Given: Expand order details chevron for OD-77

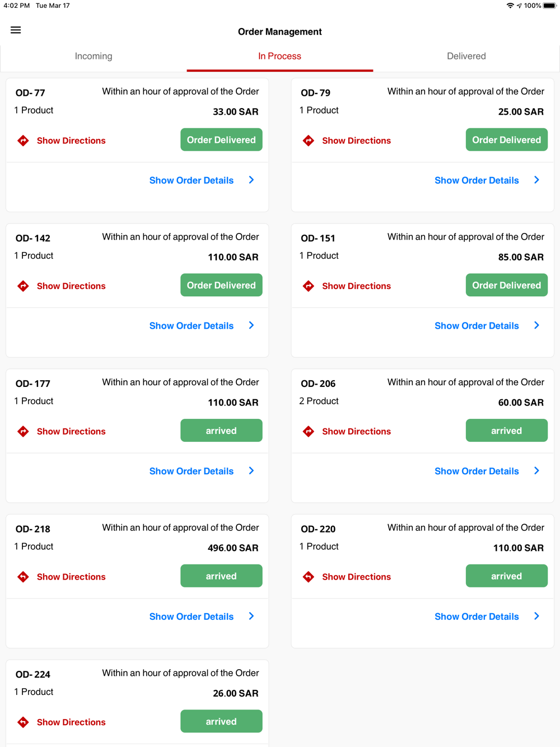Looking at the screenshot, I should (251, 180).
